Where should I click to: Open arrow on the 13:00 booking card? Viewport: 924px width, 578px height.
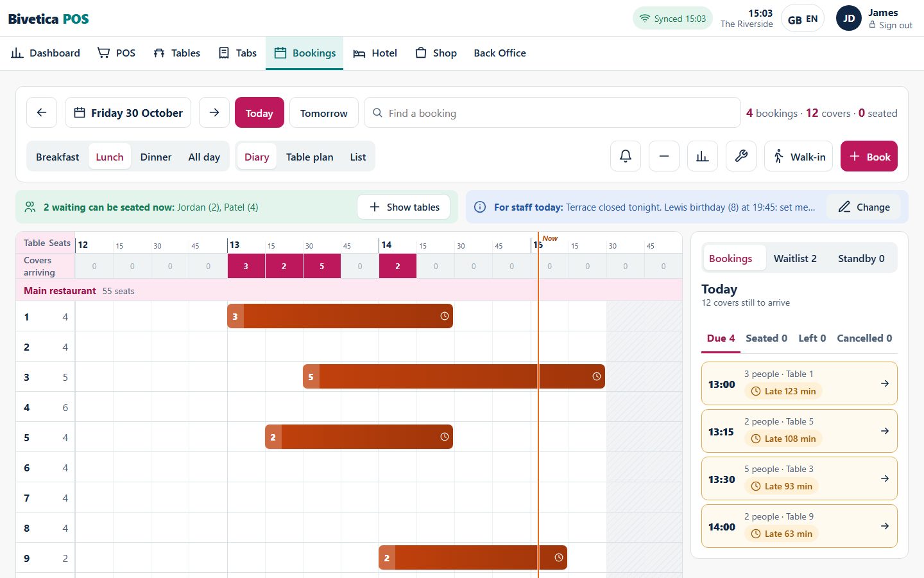coord(885,383)
